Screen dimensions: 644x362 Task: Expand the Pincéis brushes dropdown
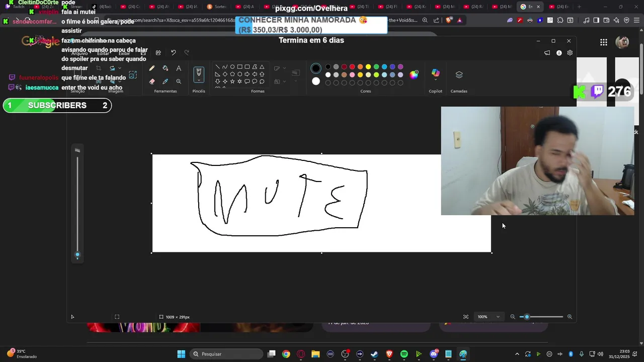click(199, 80)
